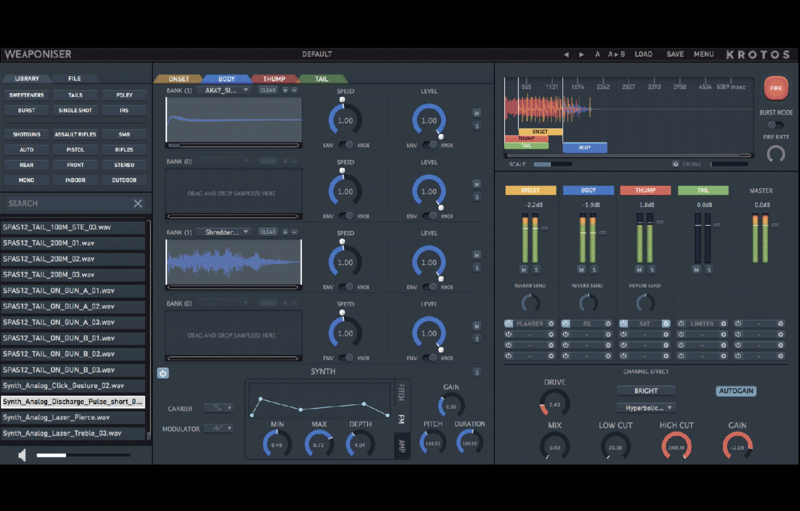Solo the BODY mixer channel
This screenshot has width=800, height=511.
[594, 269]
